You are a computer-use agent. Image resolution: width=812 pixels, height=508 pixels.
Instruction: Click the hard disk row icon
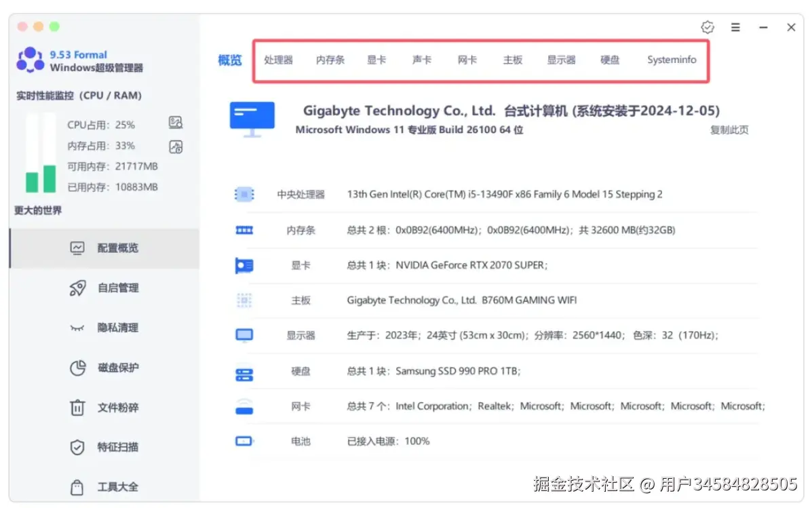[244, 374]
